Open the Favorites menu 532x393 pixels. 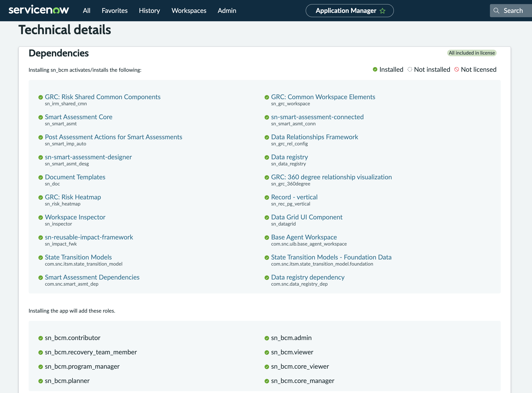point(115,11)
